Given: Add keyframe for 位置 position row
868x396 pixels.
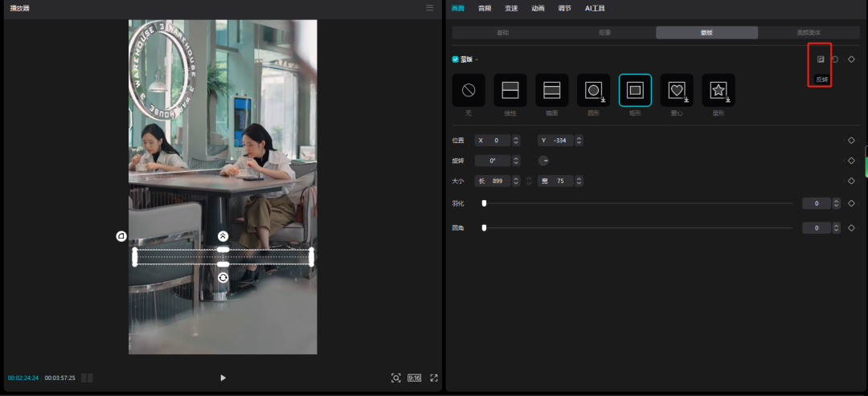Looking at the screenshot, I should coord(851,141).
